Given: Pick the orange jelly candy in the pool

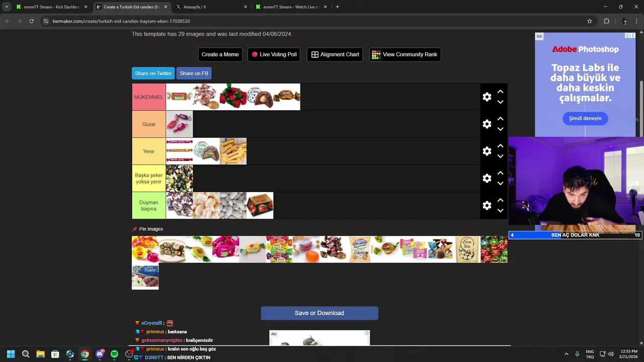Looking at the screenshot, I should pos(306,249).
